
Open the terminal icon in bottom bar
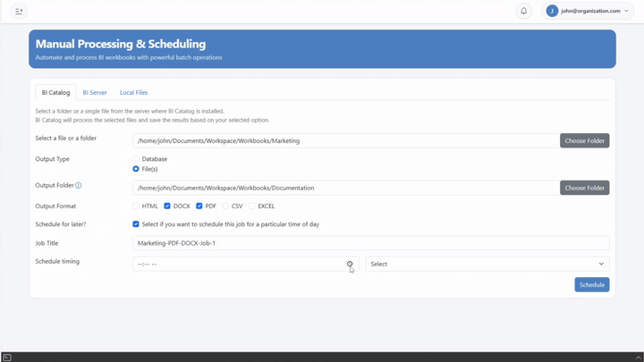(x=6, y=358)
